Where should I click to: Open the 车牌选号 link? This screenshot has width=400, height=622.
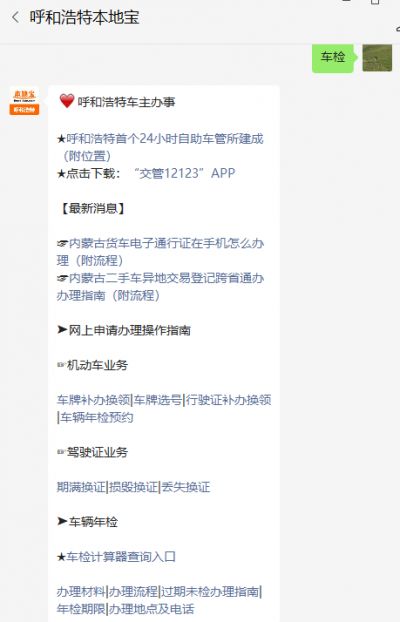tap(158, 400)
